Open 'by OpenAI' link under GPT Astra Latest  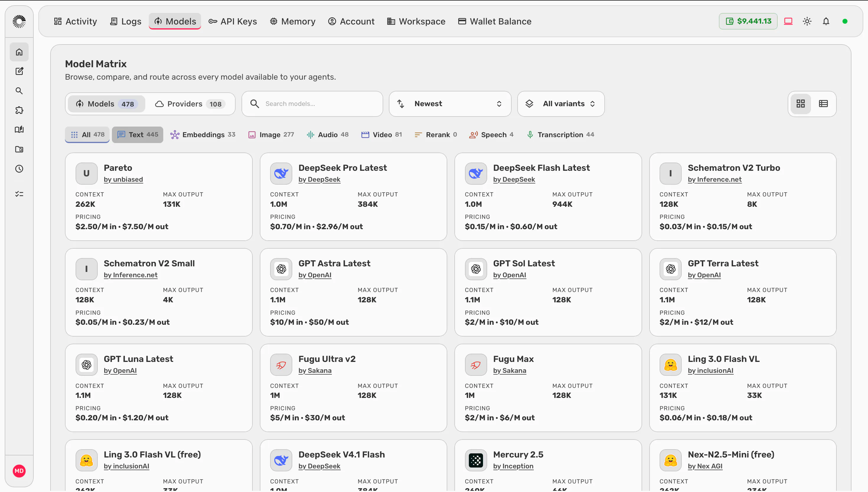pos(315,275)
